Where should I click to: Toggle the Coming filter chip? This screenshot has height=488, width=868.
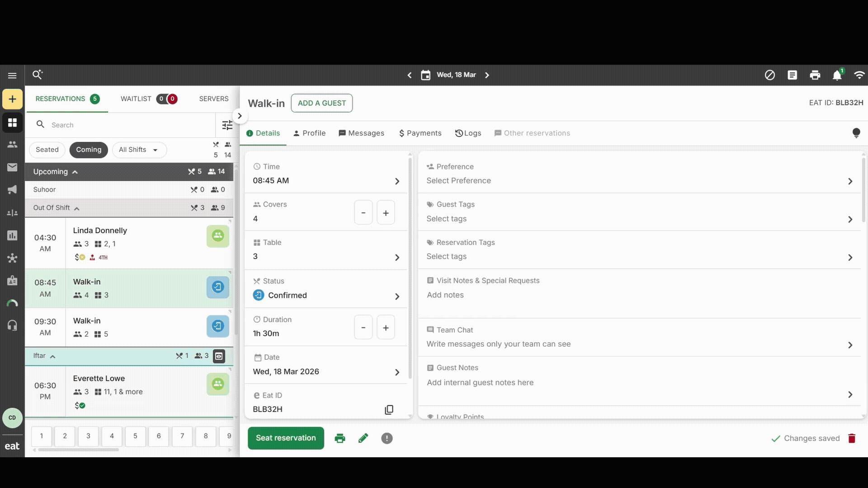click(x=89, y=150)
